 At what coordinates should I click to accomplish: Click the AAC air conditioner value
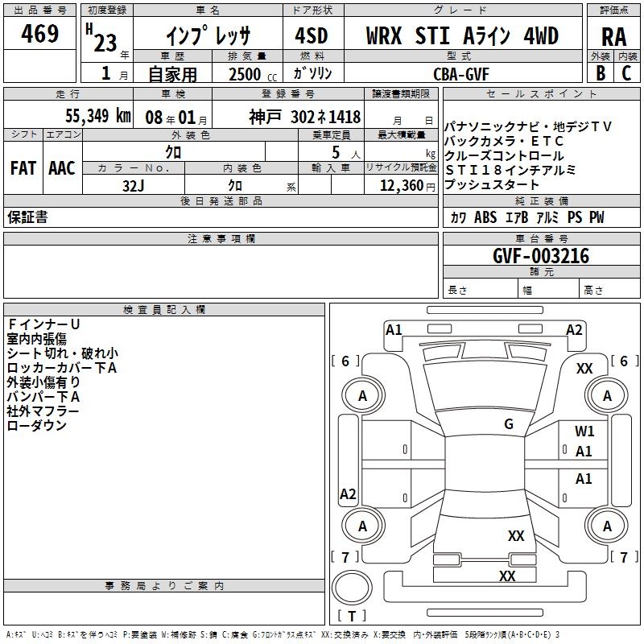(62, 168)
